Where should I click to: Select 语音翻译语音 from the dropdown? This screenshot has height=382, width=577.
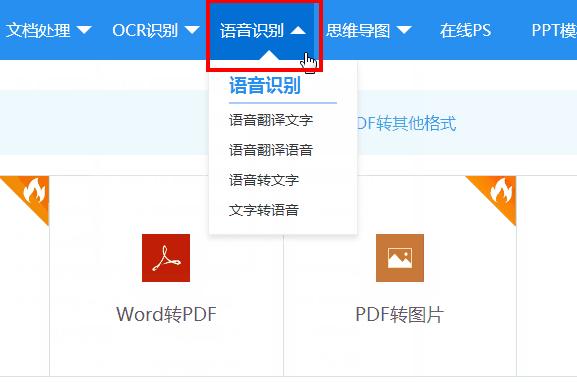coord(271,150)
